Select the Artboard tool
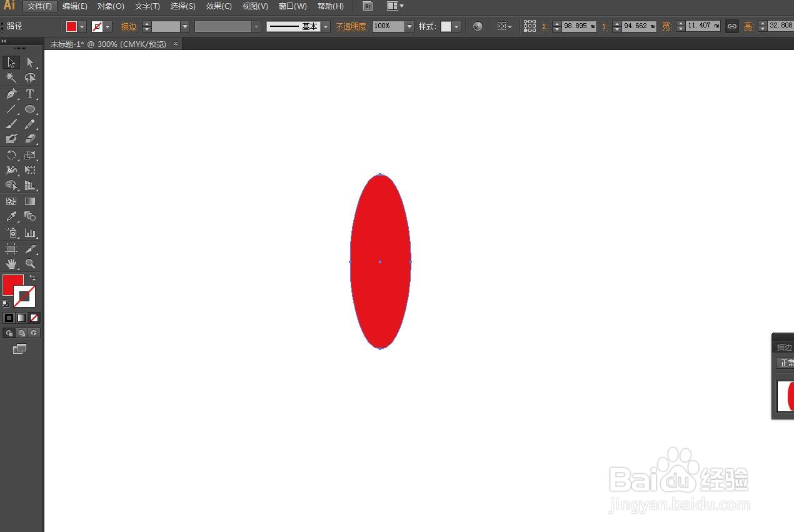The width and height of the screenshot is (794, 532). click(x=11, y=249)
